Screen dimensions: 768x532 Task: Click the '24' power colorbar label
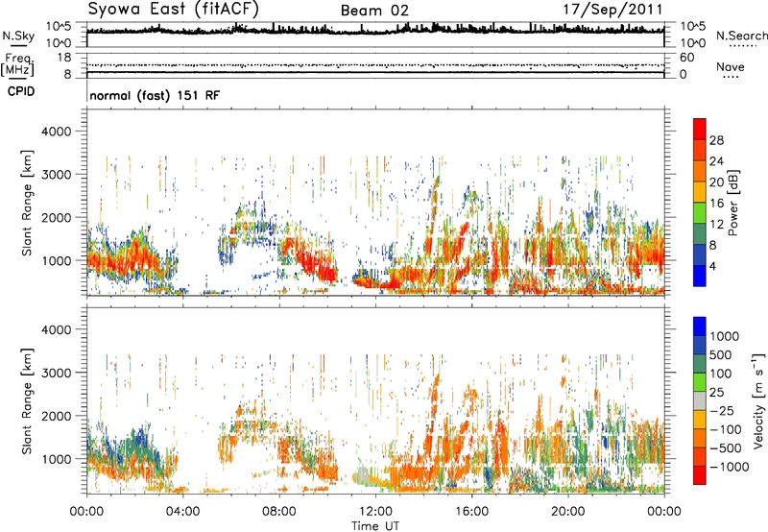click(x=716, y=161)
